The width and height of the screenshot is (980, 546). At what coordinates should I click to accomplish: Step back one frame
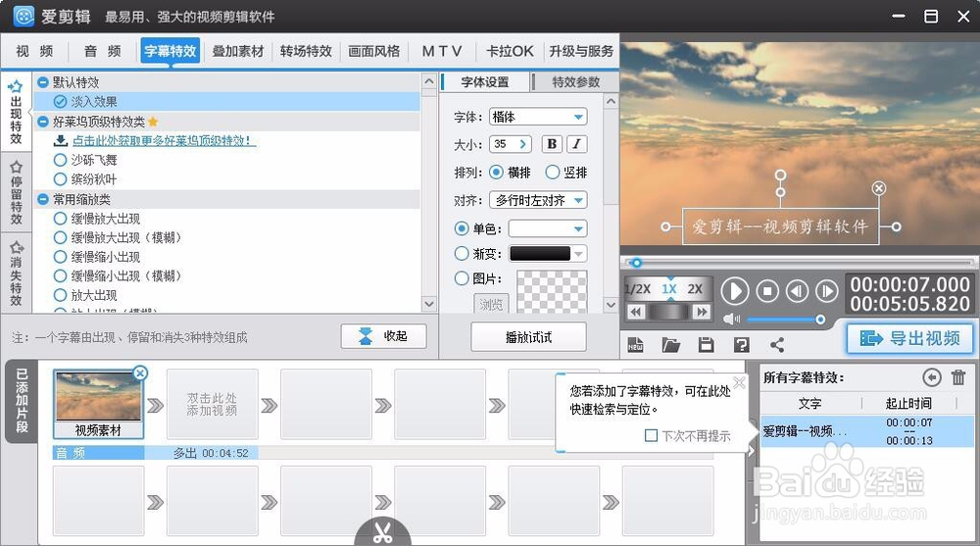pos(797,291)
